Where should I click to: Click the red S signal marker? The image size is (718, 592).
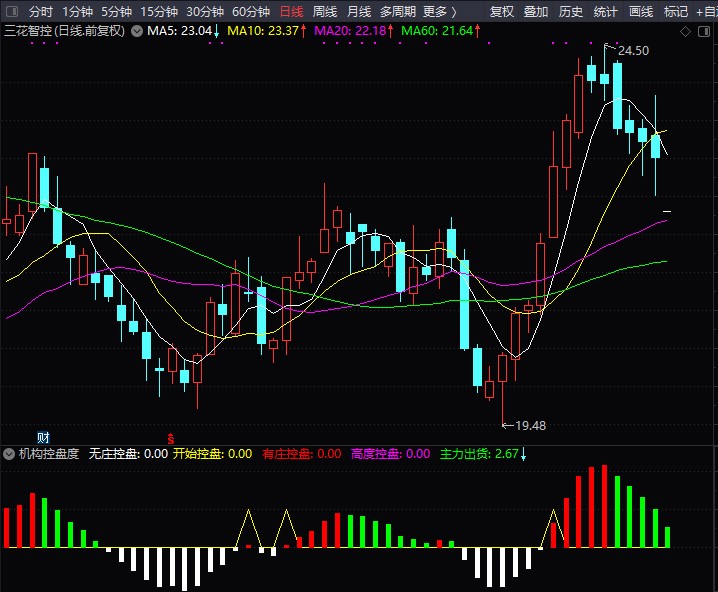tap(171, 439)
